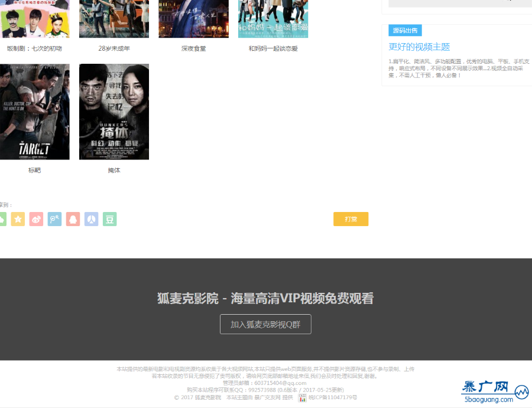Viewport: 532px width, 408px height.
Task: Share to Tencent Weibo icon
Action: (x=54, y=219)
